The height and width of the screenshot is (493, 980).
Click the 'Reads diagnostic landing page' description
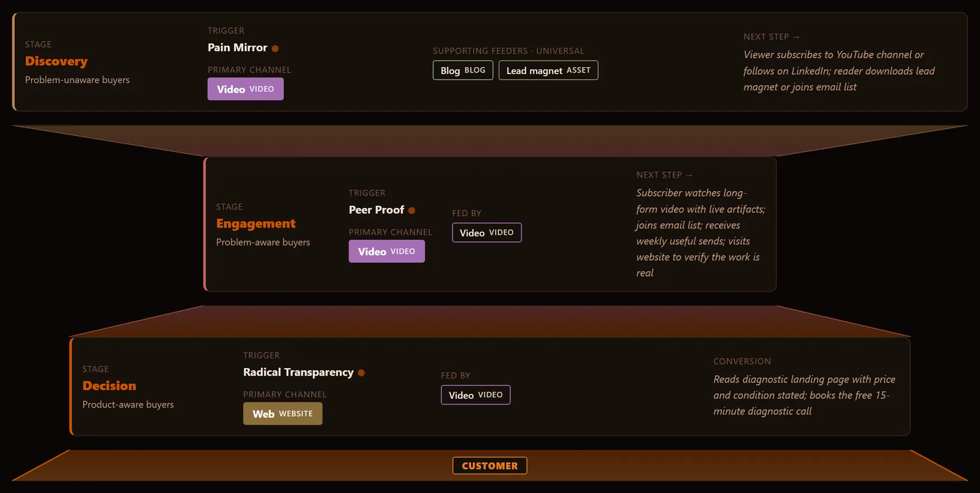805,395
